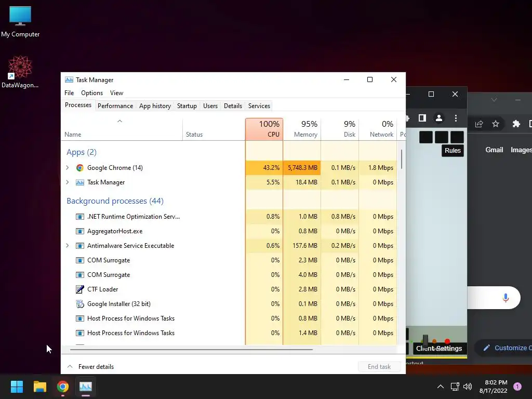
Task: Open the tab search chevron in Chrome
Action: (494, 100)
